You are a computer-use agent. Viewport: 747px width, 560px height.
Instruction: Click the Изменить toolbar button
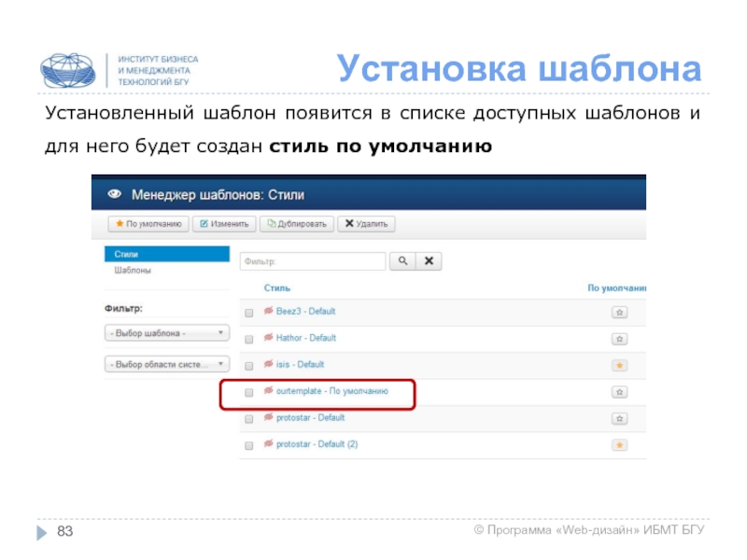pos(224,224)
